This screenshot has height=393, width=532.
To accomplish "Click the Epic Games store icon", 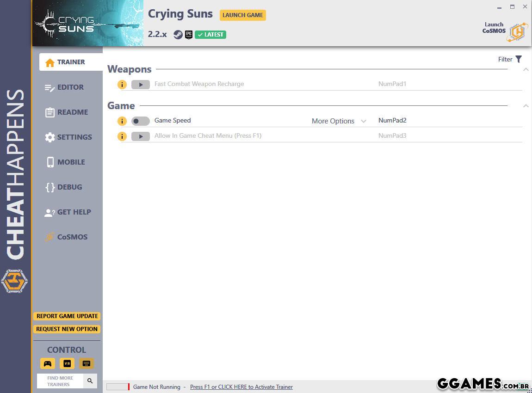I will pyautogui.click(x=189, y=35).
